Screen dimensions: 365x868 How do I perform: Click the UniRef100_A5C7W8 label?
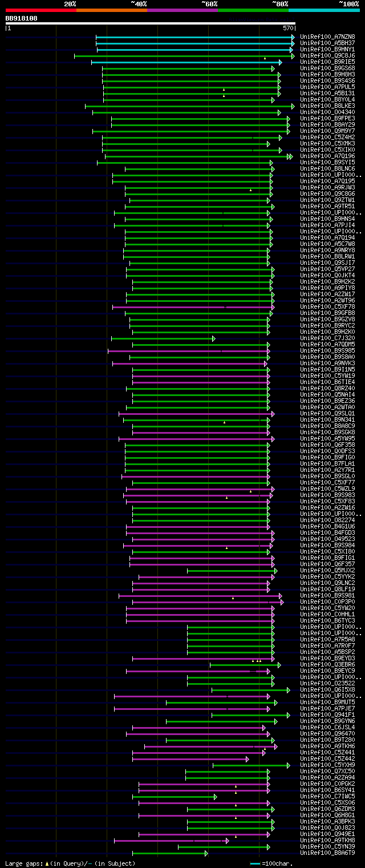point(326,244)
